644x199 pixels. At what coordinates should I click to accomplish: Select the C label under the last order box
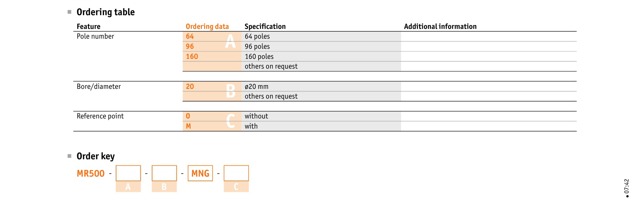coord(236,187)
